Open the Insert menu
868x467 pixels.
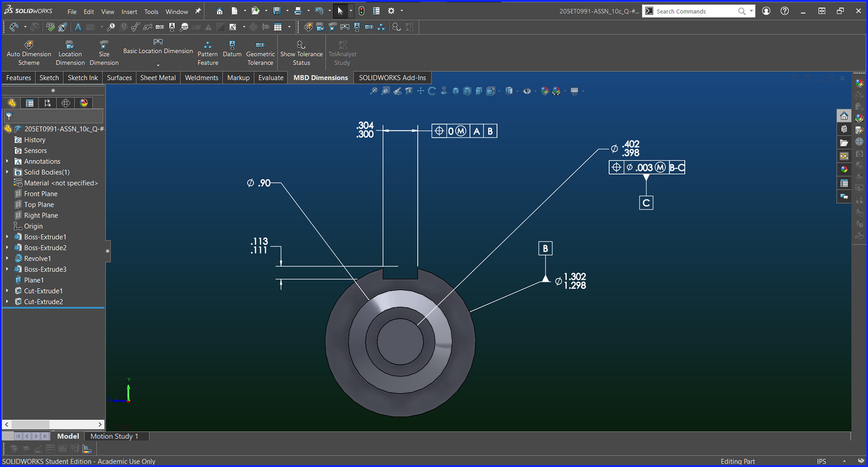pyautogui.click(x=129, y=11)
